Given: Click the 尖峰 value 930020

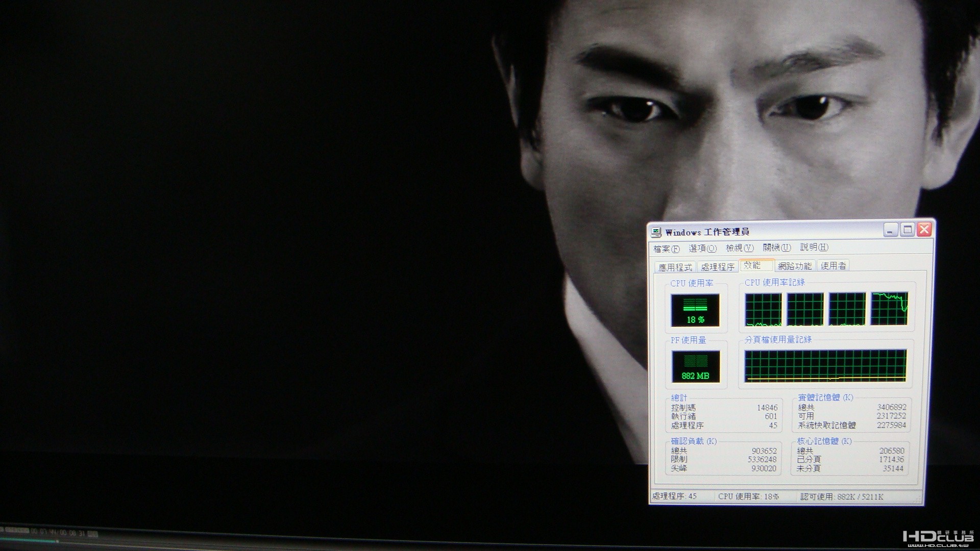Looking at the screenshot, I should tap(764, 468).
